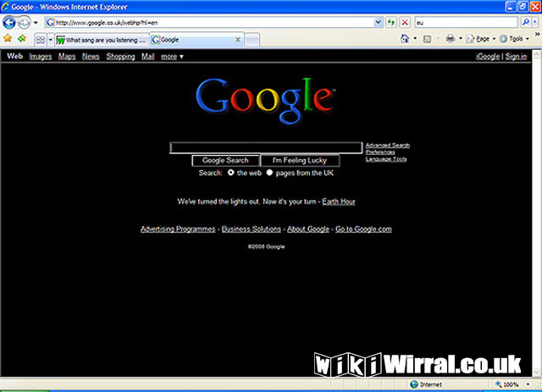Open the Tools menu
This screenshot has height=392, width=542.
514,39
